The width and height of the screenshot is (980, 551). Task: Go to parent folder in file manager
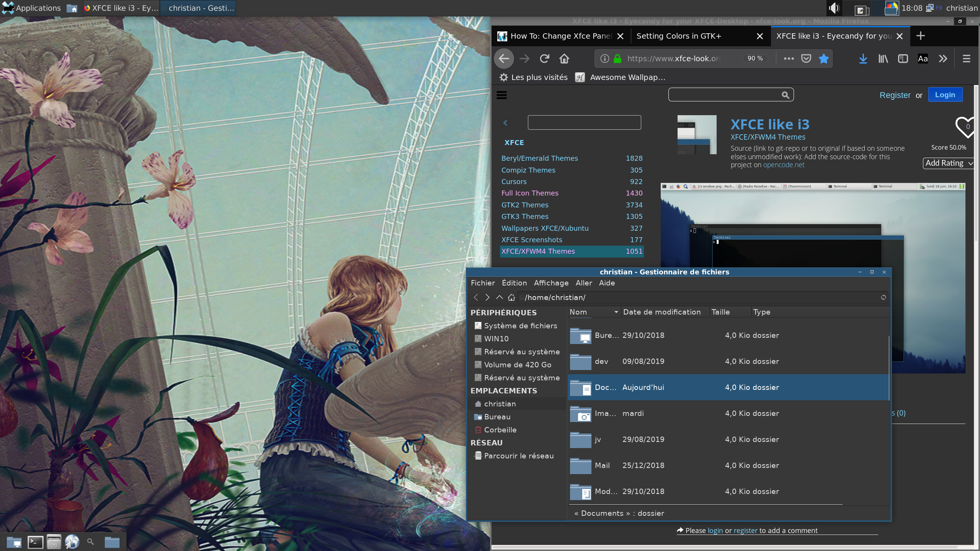pos(499,297)
